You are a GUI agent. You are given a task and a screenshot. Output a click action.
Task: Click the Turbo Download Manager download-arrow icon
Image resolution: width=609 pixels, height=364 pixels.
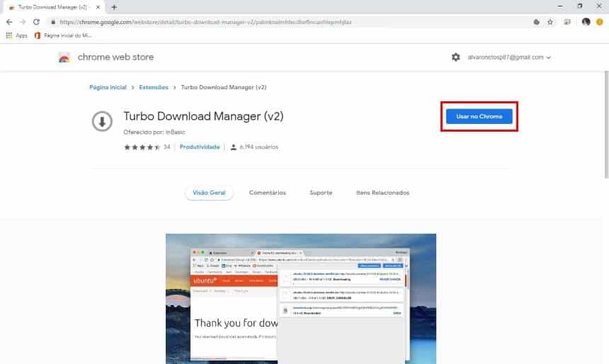click(x=102, y=121)
